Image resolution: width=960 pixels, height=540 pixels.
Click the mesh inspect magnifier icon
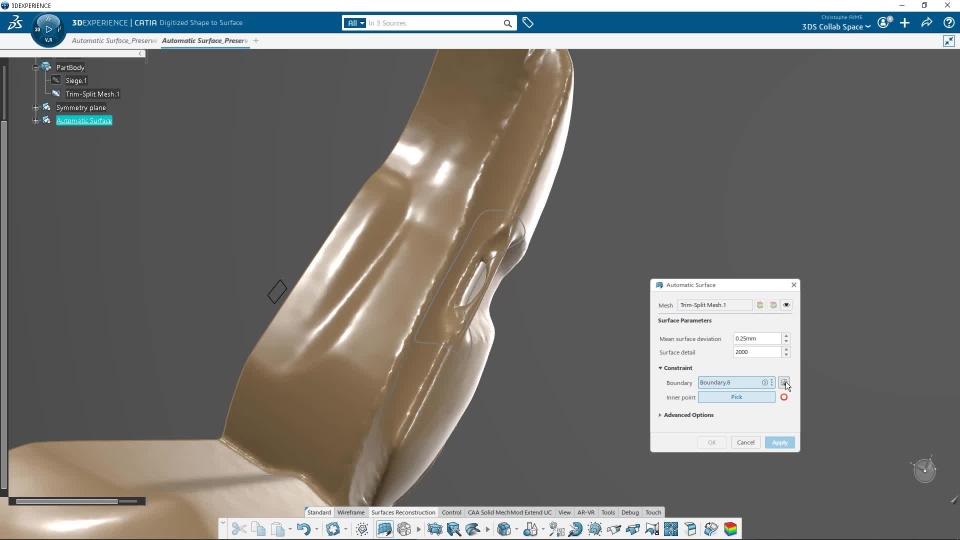(454, 529)
